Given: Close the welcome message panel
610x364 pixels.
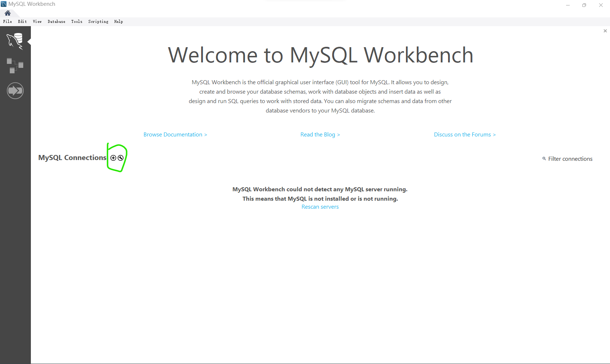Looking at the screenshot, I should point(605,31).
